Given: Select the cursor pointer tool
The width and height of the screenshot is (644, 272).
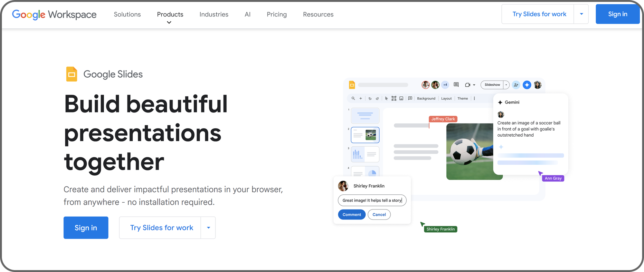Looking at the screenshot, I should (x=386, y=98).
